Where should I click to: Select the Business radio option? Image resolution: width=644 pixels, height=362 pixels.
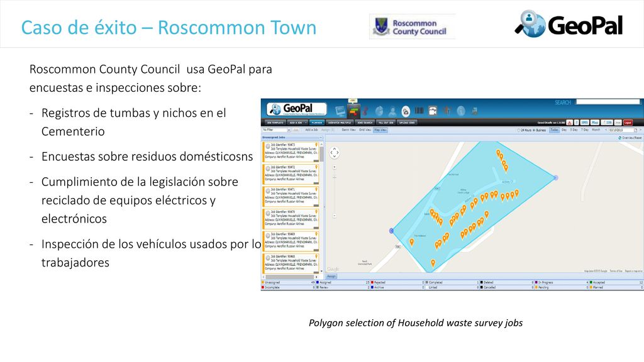pos(534,130)
